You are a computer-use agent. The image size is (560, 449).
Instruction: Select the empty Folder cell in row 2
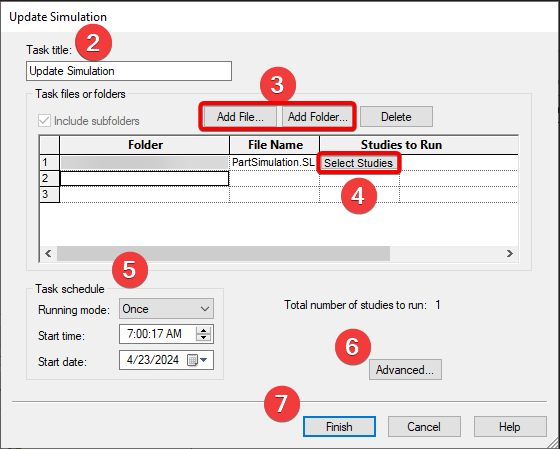tap(144, 178)
